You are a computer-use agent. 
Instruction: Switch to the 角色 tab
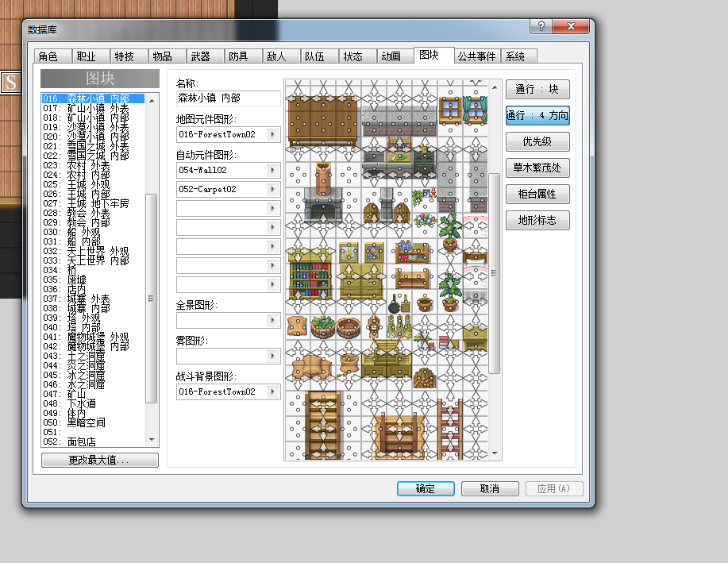point(53,56)
